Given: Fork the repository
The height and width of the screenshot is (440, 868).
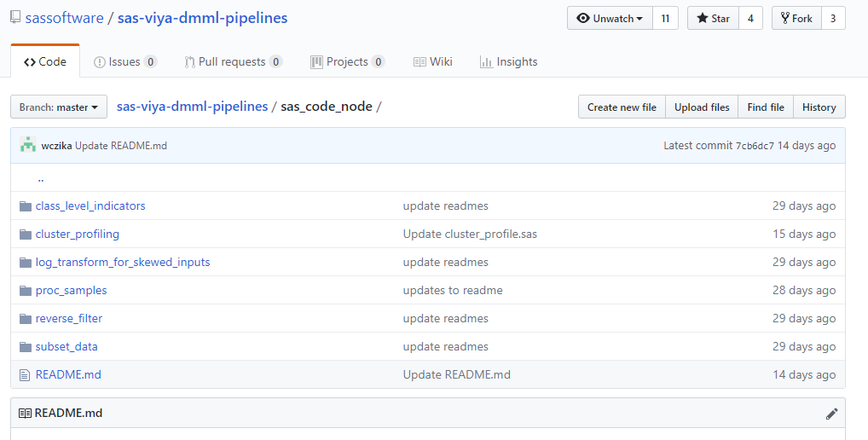Looking at the screenshot, I should click(x=796, y=19).
